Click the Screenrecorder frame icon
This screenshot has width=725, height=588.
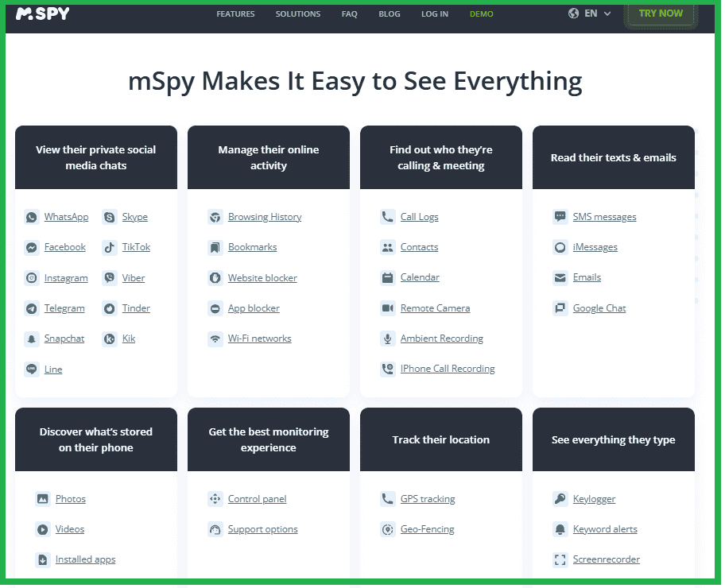pyautogui.click(x=560, y=560)
